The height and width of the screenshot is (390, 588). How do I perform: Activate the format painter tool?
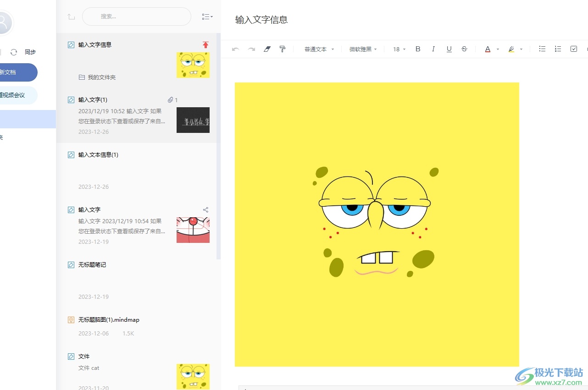(x=283, y=49)
